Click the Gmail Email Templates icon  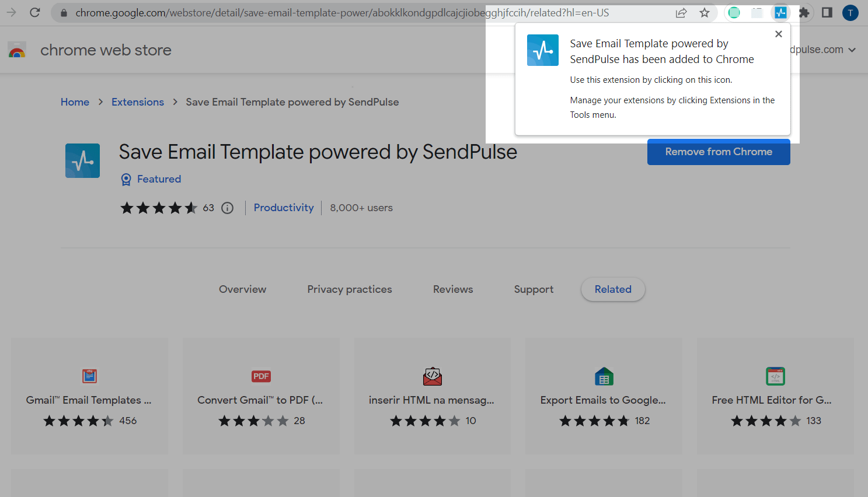click(89, 376)
